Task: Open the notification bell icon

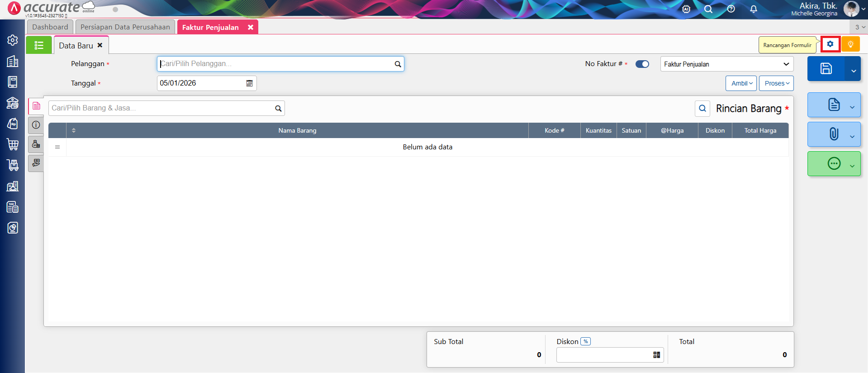Action: (754, 9)
